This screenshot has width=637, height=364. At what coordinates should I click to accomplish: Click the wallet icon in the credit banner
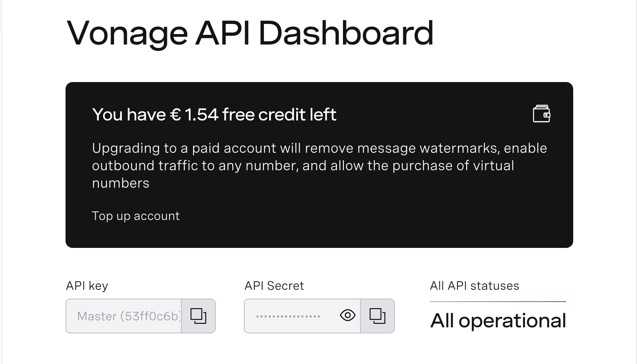pyautogui.click(x=541, y=114)
